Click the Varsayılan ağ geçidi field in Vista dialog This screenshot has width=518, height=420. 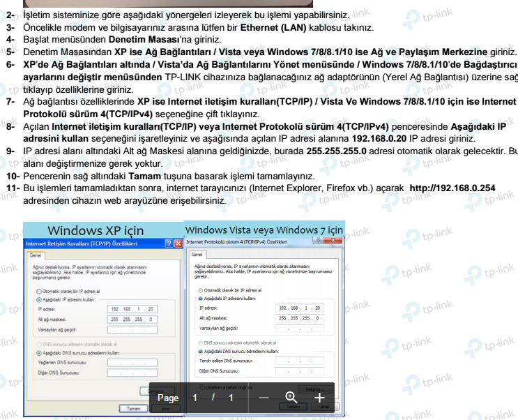coord(300,329)
